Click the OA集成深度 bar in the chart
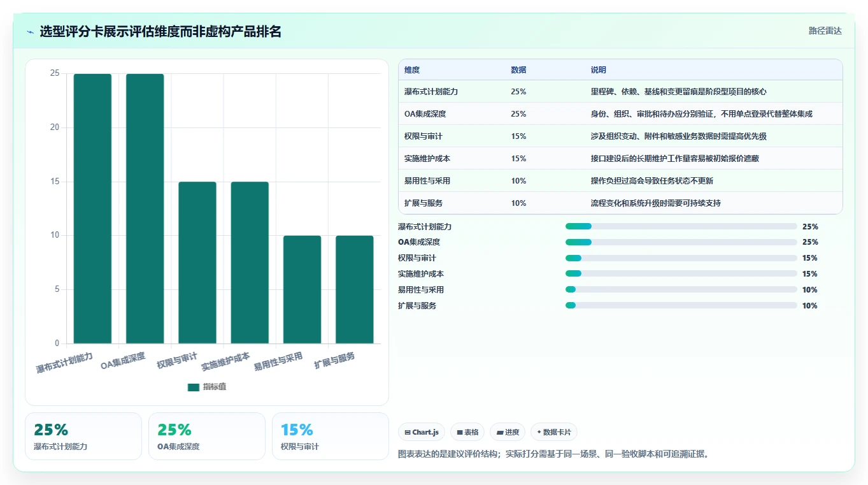 click(145, 208)
